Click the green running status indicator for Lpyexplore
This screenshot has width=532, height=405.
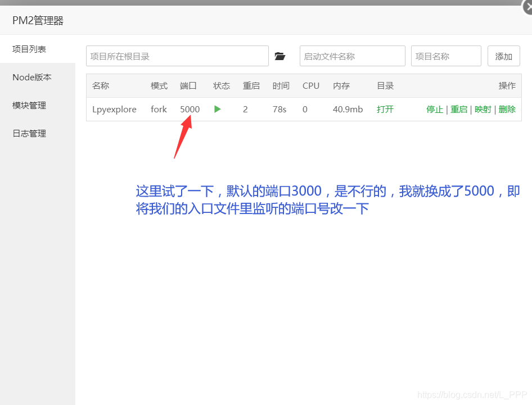click(x=218, y=110)
